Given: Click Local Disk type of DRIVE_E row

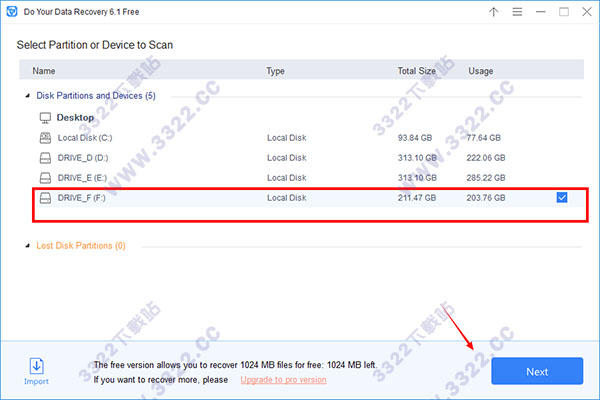Looking at the screenshot, I should [287, 178].
